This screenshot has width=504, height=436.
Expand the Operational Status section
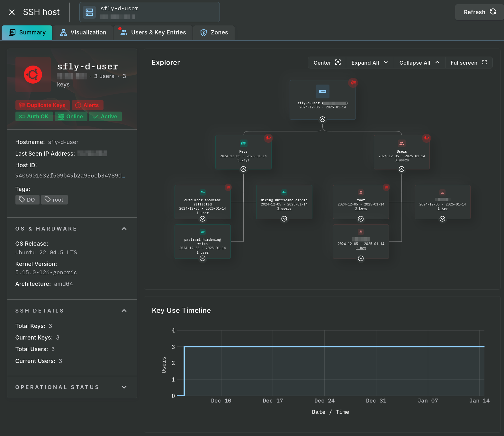tap(124, 387)
